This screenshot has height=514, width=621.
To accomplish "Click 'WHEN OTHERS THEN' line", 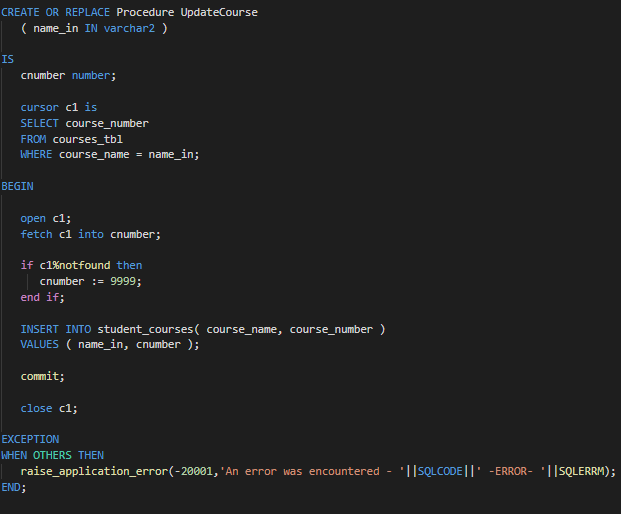I will (52, 455).
